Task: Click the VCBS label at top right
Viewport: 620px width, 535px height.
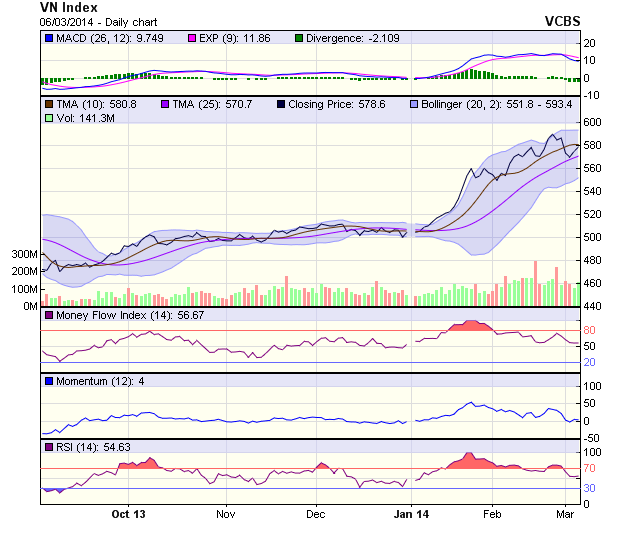Action: coord(562,21)
